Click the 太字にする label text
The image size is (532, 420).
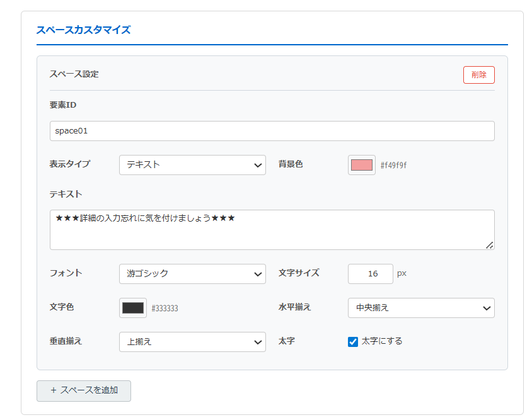pyautogui.click(x=382, y=341)
